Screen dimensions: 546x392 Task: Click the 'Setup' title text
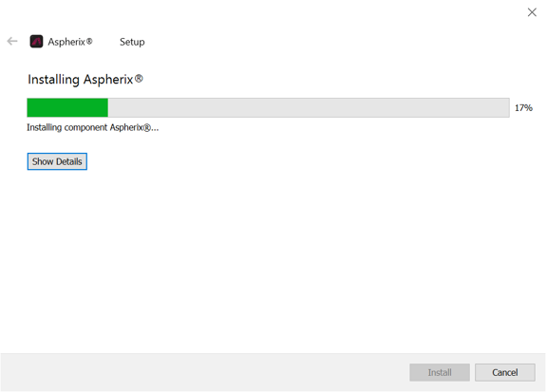tap(132, 42)
